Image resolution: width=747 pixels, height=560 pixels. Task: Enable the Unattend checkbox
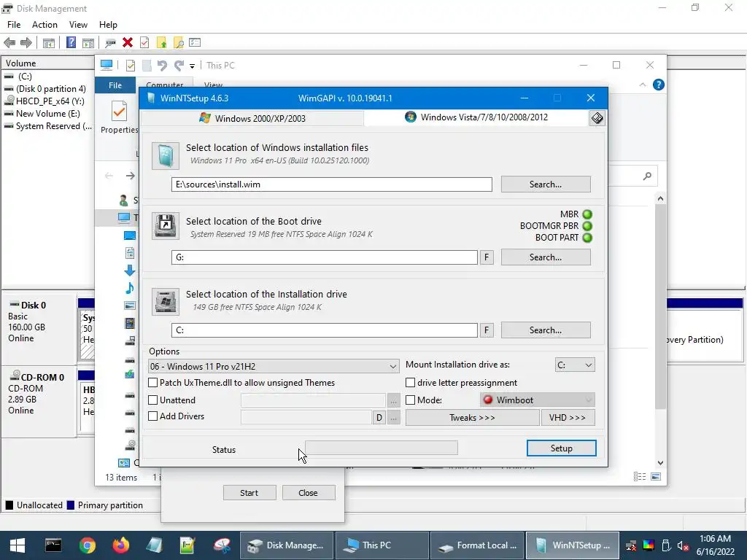pyautogui.click(x=153, y=400)
